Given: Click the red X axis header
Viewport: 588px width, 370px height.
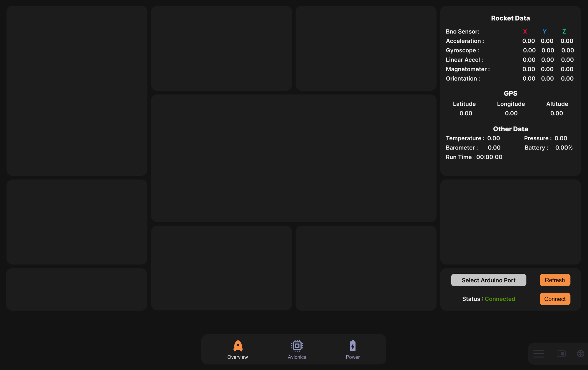Looking at the screenshot, I should 525,31.
